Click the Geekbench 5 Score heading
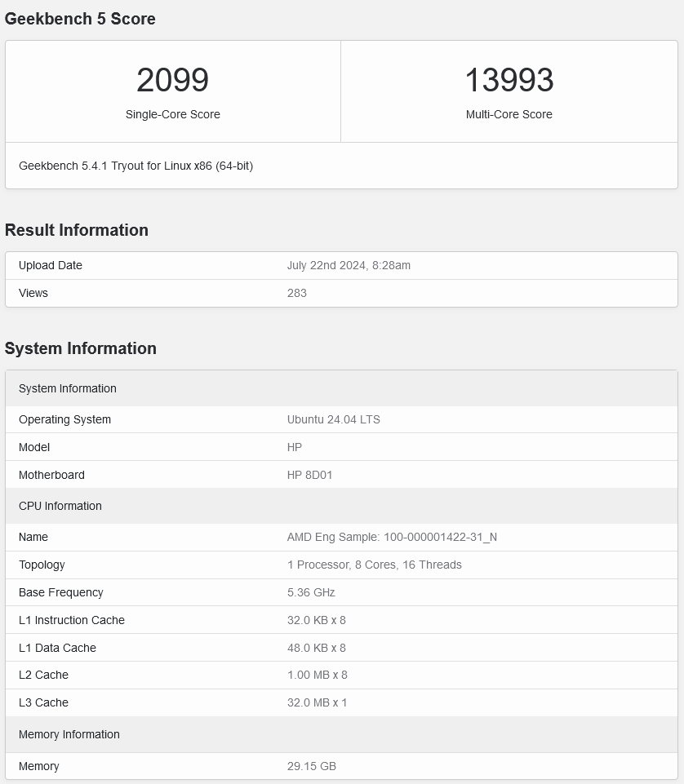 click(80, 19)
